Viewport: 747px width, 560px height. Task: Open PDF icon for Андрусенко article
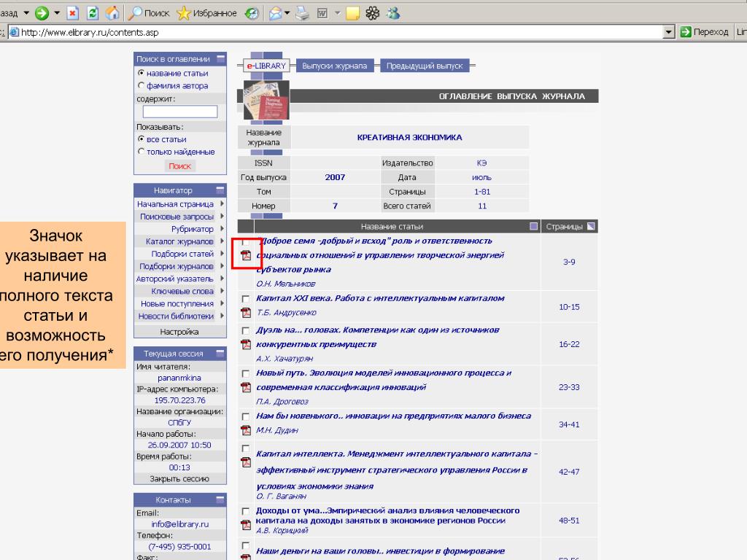(x=246, y=312)
